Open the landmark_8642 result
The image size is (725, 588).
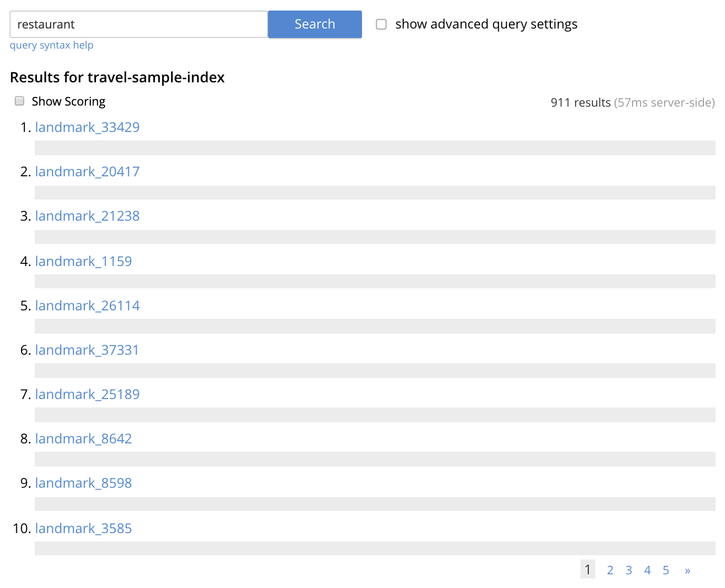click(83, 438)
